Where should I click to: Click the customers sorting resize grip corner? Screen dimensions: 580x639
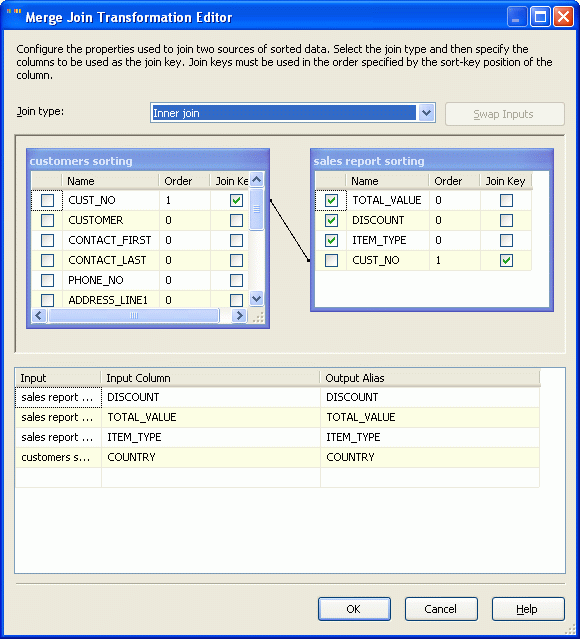pyautogui.click(x=257, y=316)
